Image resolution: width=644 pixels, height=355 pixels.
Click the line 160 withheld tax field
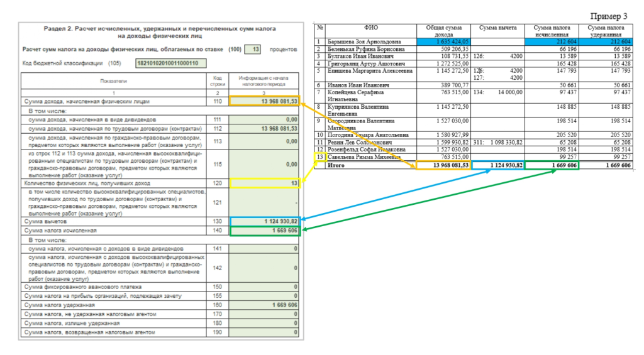tap(264, 305)
